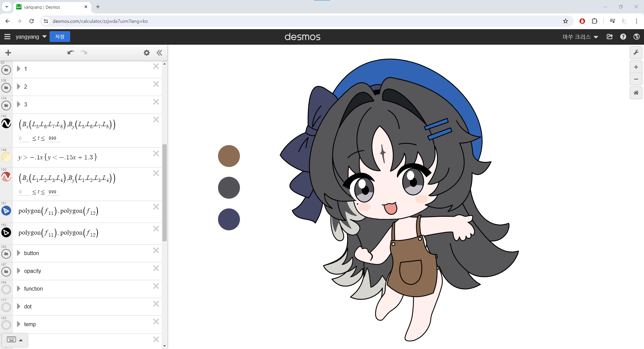Image resolution: width=644 pixels, height=349 pixels.
Task: Bookmark this page with the star icon
Action: 566,21
